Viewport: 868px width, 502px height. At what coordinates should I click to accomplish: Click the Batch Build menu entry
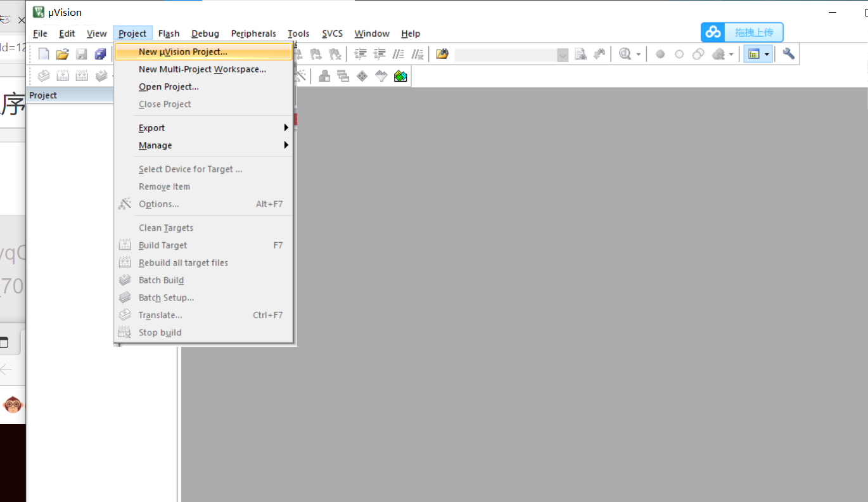point(203,280)
